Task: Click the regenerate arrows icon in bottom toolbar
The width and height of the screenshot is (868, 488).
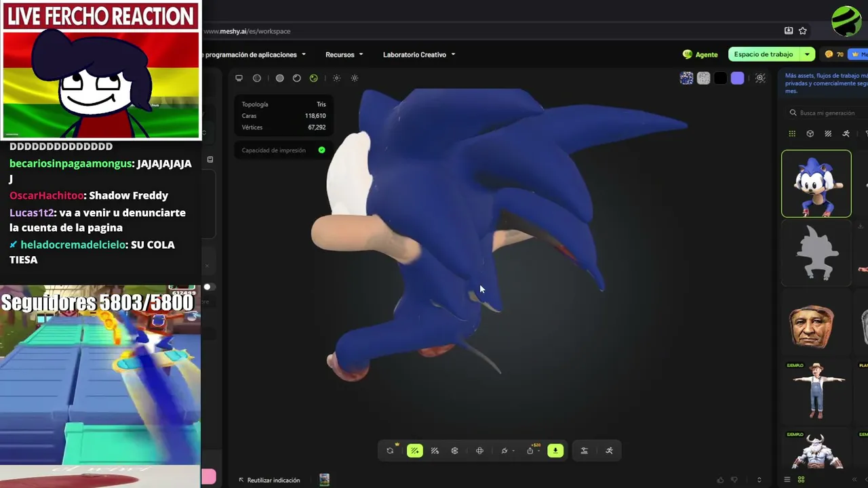Action: tap(390, 451)
